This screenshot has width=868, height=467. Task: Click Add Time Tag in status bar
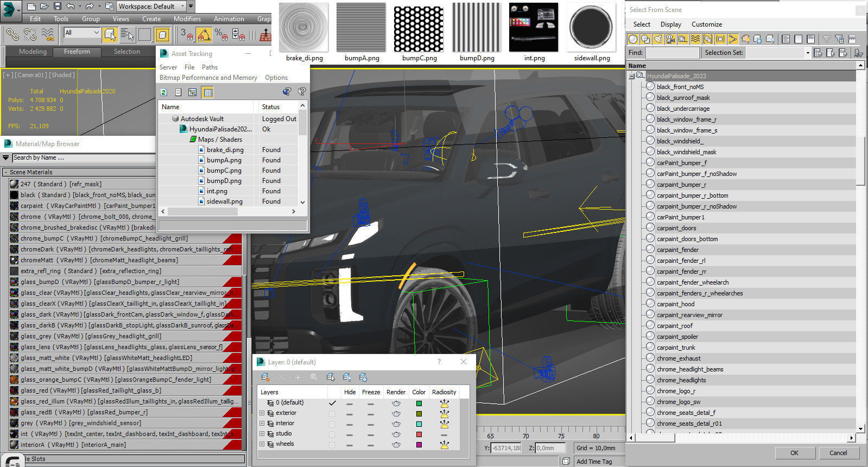click(x=594, y=462)
